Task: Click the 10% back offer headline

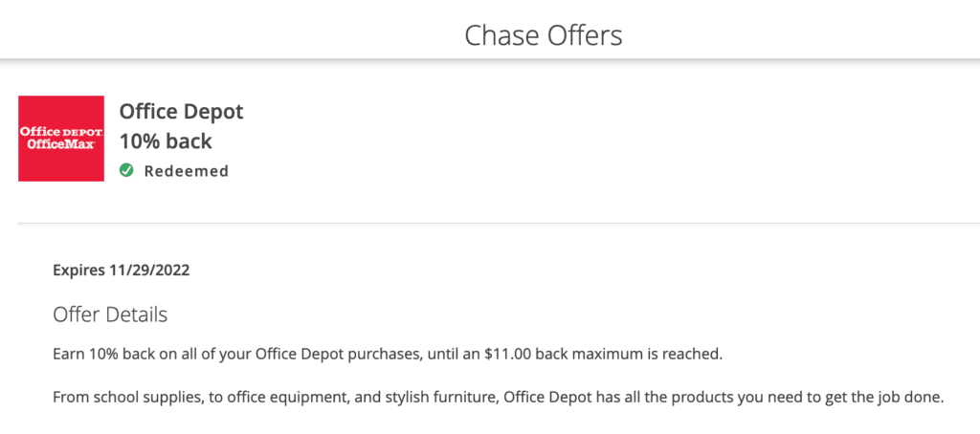Action: click(166, 141)
